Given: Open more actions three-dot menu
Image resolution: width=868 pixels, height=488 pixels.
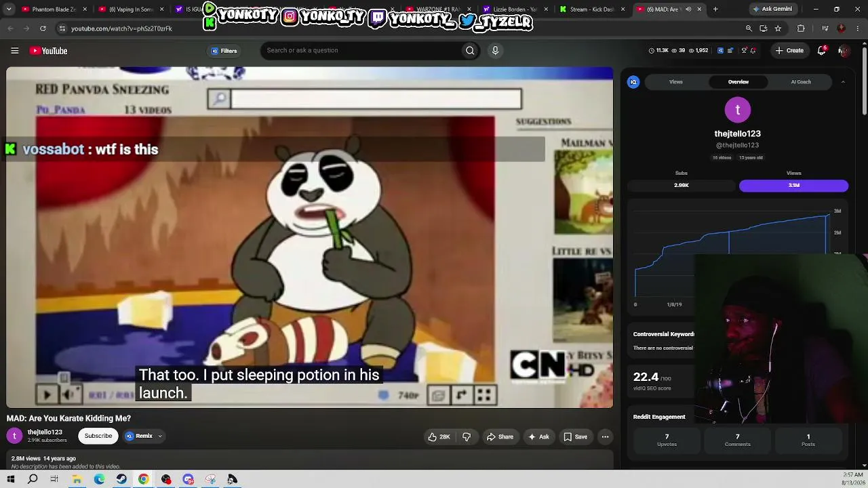Looking at the screenshot, I should (606, 437).
